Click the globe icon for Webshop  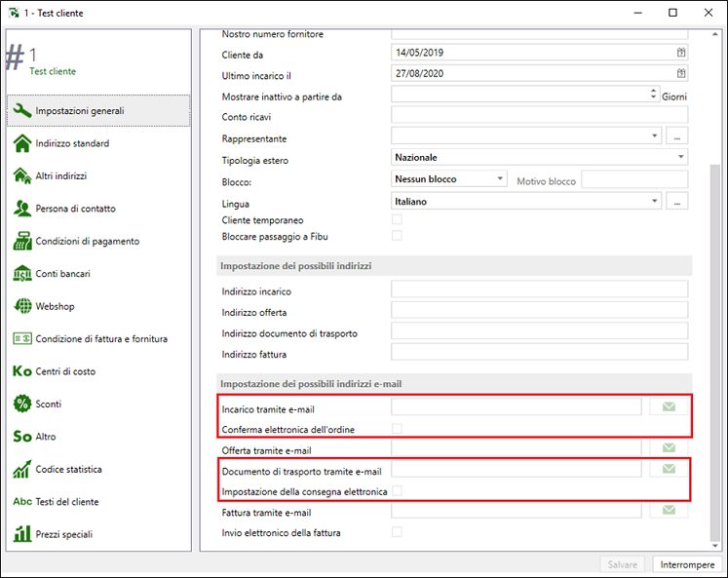21,306
